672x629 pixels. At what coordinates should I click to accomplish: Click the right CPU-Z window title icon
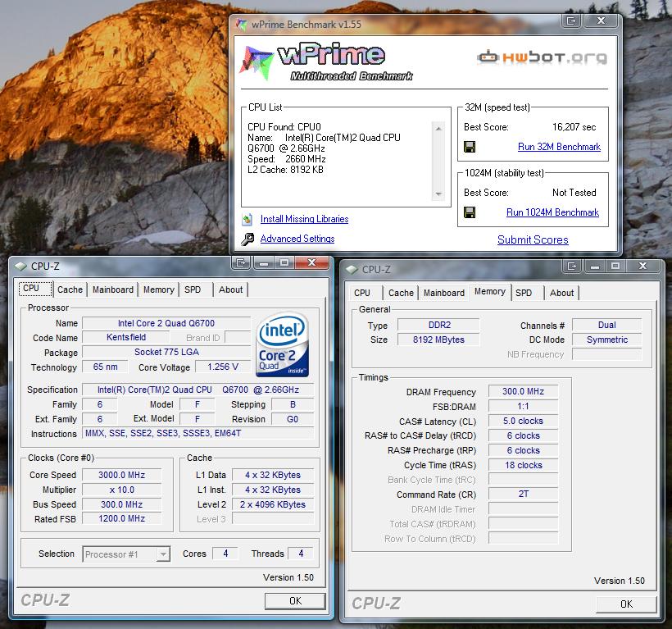pyautogui.click(x=352, y=270)
